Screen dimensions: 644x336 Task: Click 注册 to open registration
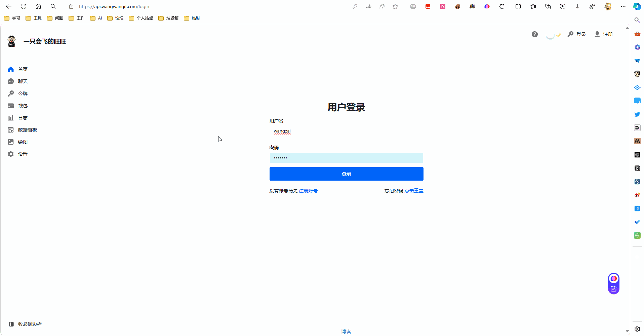(x=607, y=34)
